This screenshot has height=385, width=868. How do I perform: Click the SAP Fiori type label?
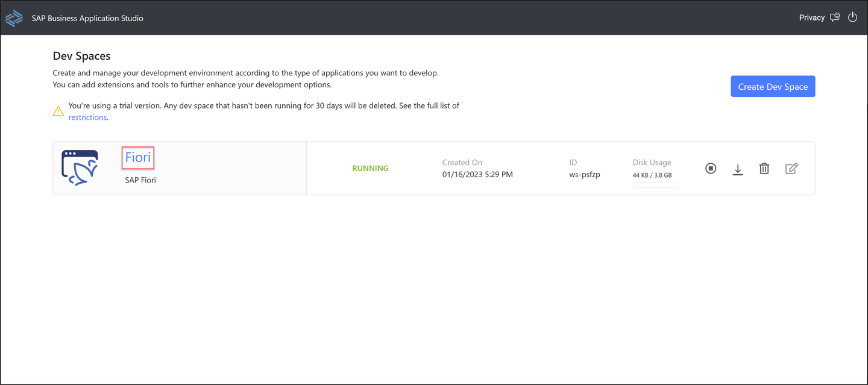(x=140, y=180)
